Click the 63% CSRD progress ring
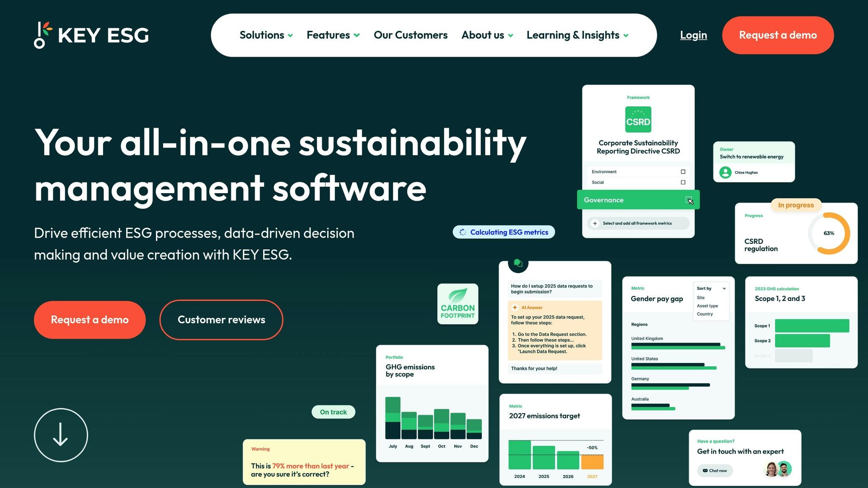 (829, 233)
